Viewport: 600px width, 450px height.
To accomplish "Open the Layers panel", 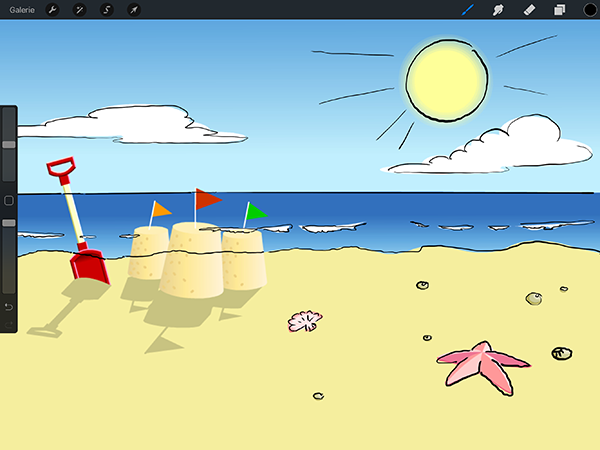I will point(559,10).
